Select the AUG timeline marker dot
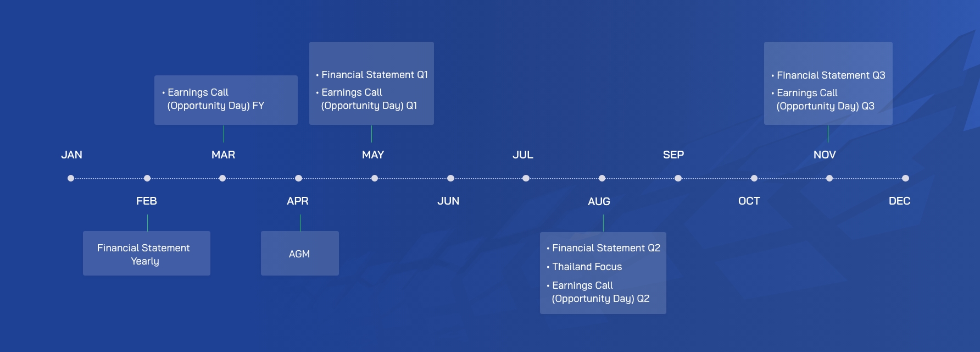The image size is (980, 352). [602, 178]
